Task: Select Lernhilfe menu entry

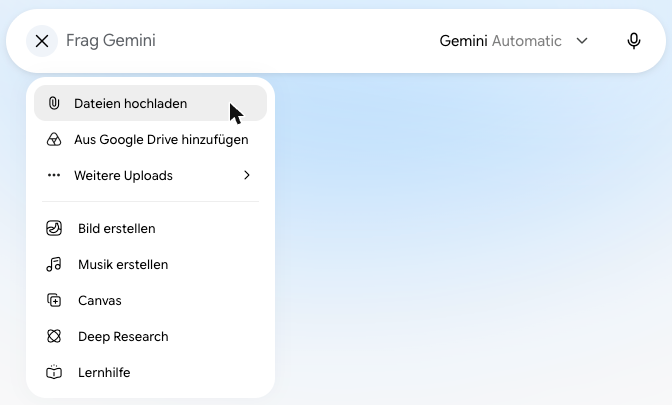Action: pos(150,372)
